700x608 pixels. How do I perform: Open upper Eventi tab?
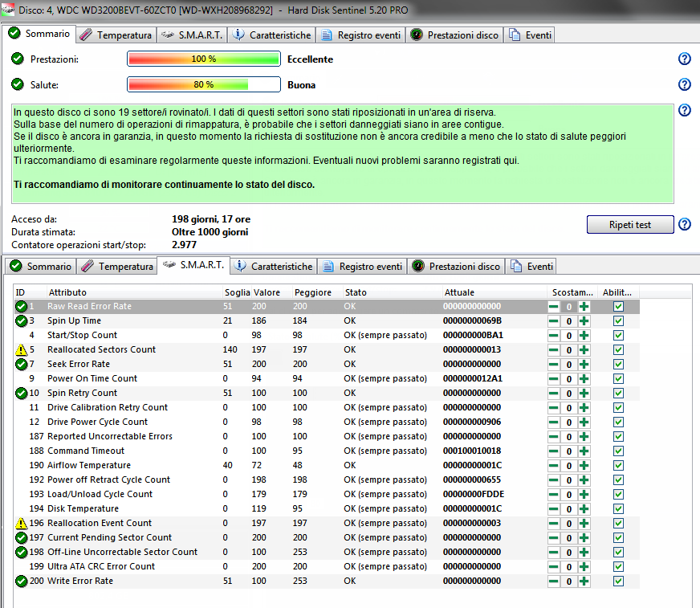(x=530, y=35)
